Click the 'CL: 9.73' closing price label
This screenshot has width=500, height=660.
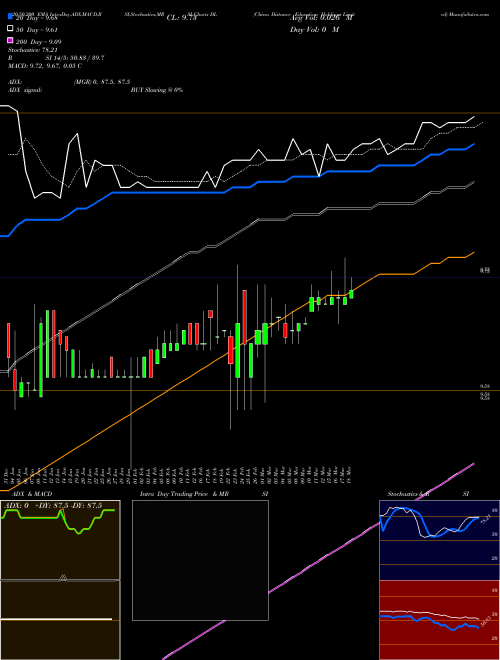(181, 18)
